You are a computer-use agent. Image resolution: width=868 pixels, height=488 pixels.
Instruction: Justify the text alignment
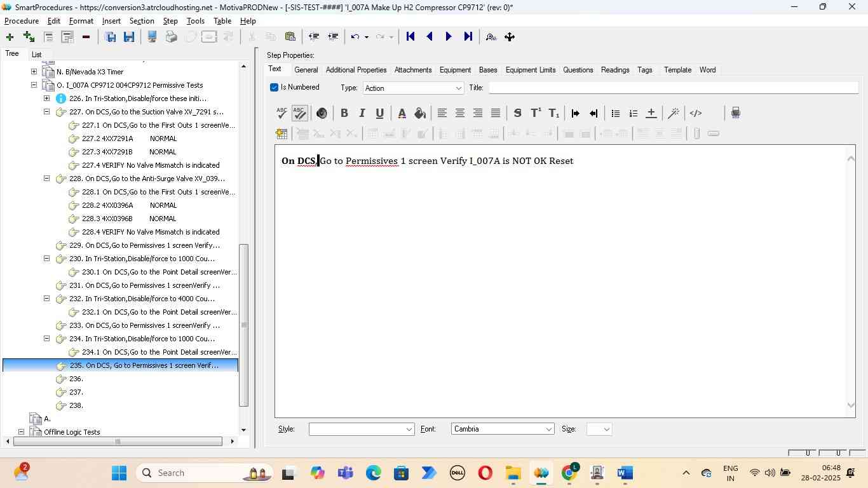(495, 113)
